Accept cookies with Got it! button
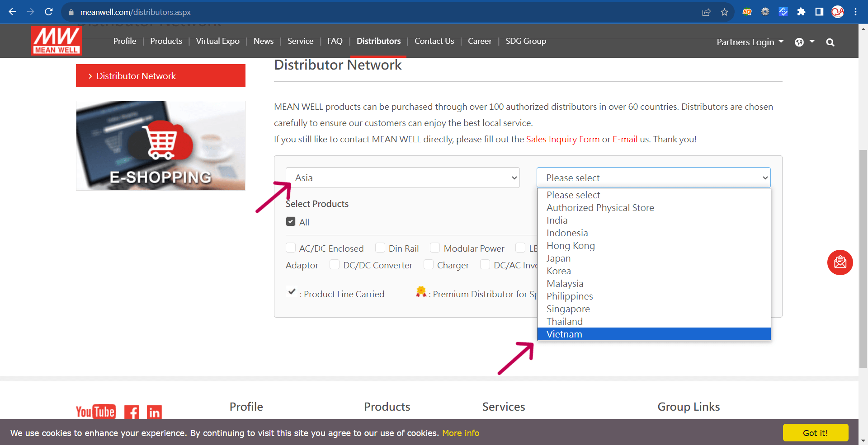868x445 pixels. (x=816, y=433)
